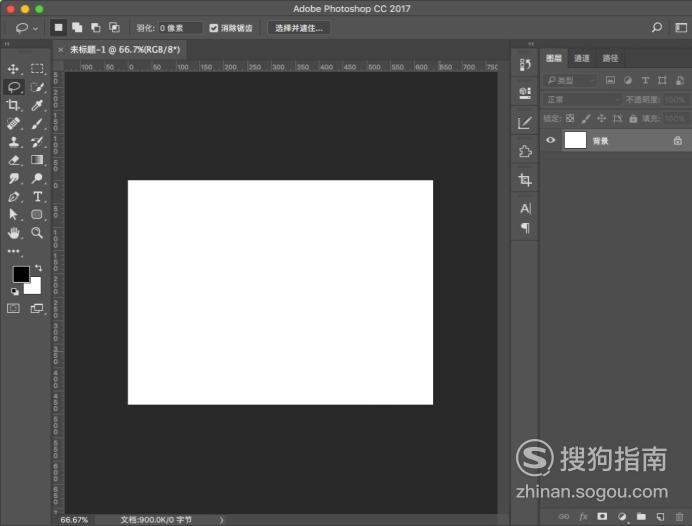Toggle the anti-alias checkbox
Viewport: 692px width, 526px height.
[x=214, y=28]
